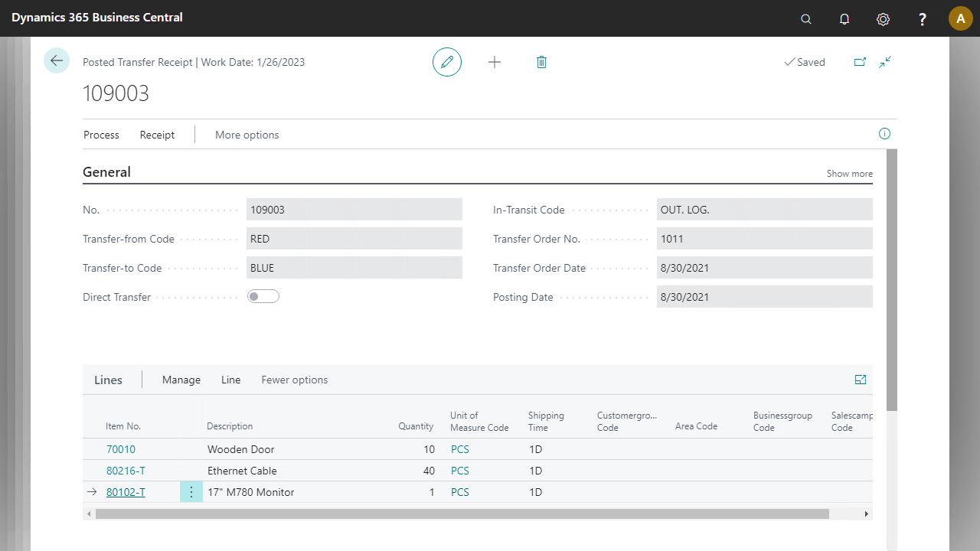Screen dimensions: 980x551
Task: Click 17" M780 Monitor description cell
Action: tap(251, 492)
